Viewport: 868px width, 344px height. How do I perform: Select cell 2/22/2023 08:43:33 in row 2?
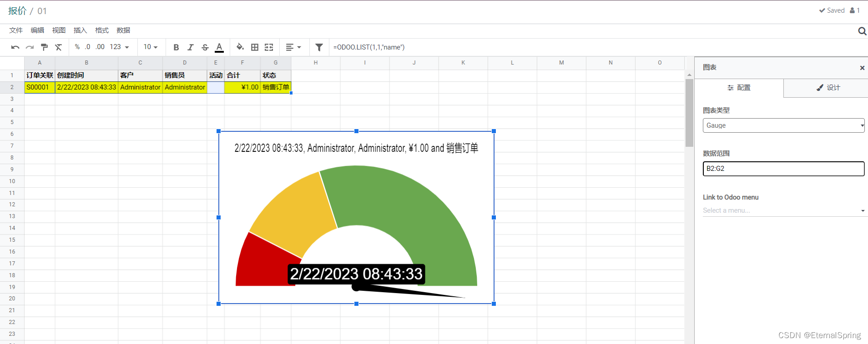[x=86, y=87]
